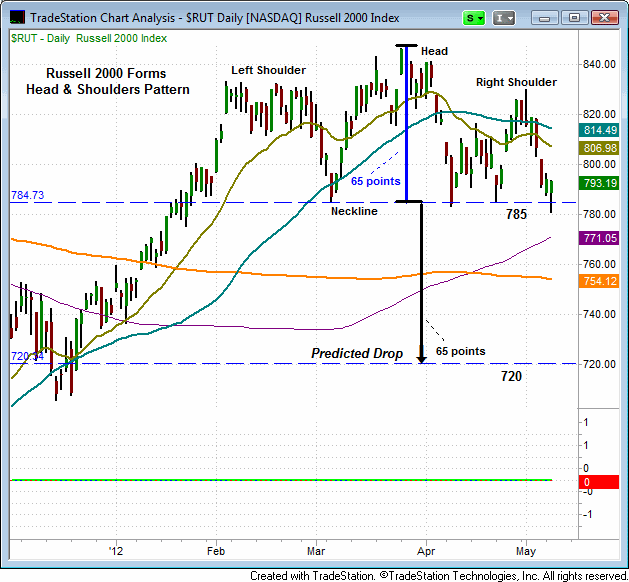Click the Mar date axis label
629x582 pixels.
[x=316, y=551]
